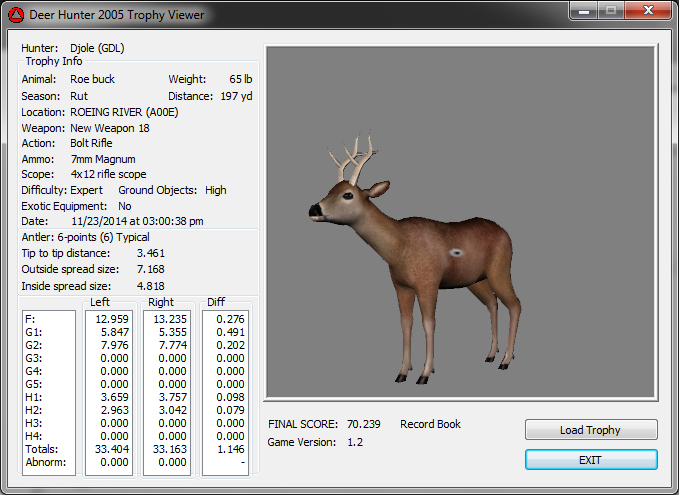Click the hunter name Djole (GDL)

coord(97,47)
